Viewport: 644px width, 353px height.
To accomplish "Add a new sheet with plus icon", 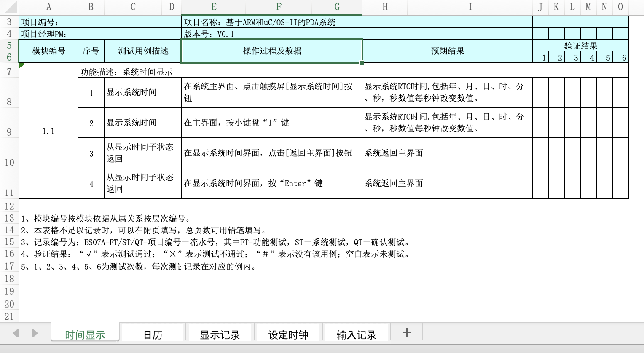I will click(407, 332).
